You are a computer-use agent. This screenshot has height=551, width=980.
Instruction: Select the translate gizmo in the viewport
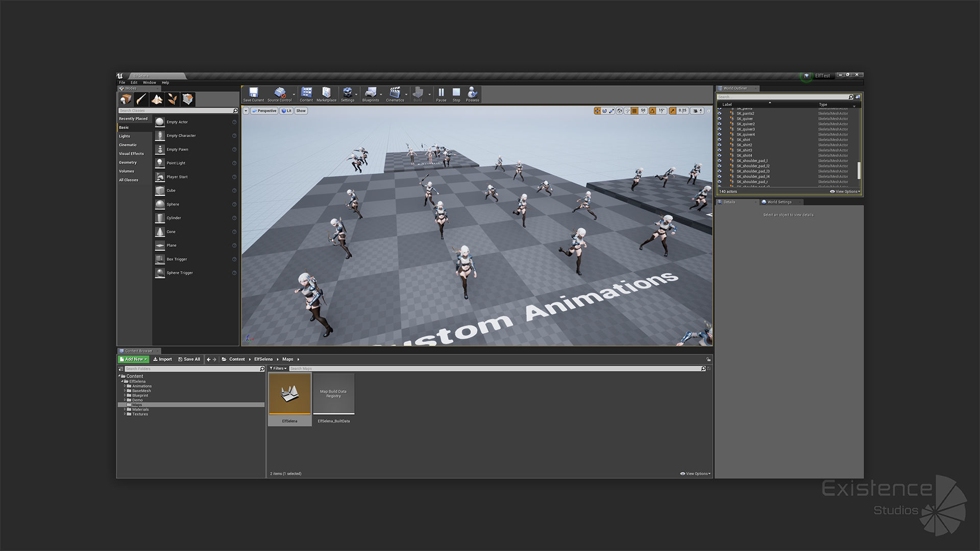tap(597, 111)
